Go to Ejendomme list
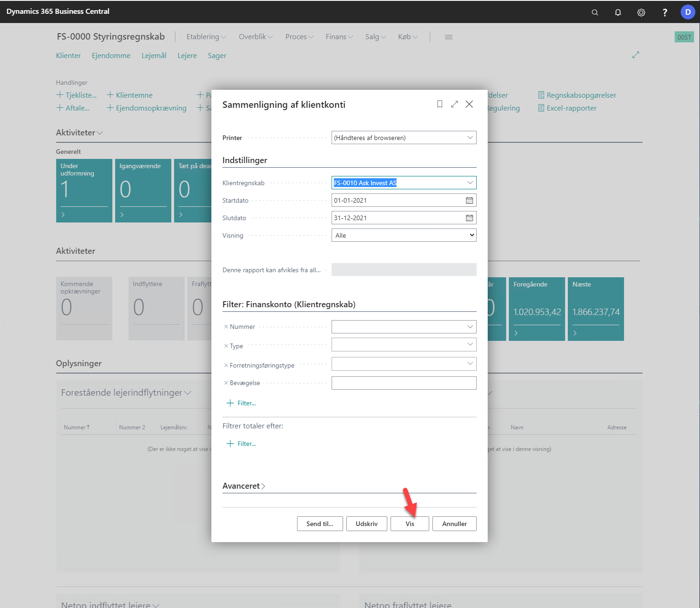Image resolution: width=700 pixels, height=608 pixels. [111, 56]
